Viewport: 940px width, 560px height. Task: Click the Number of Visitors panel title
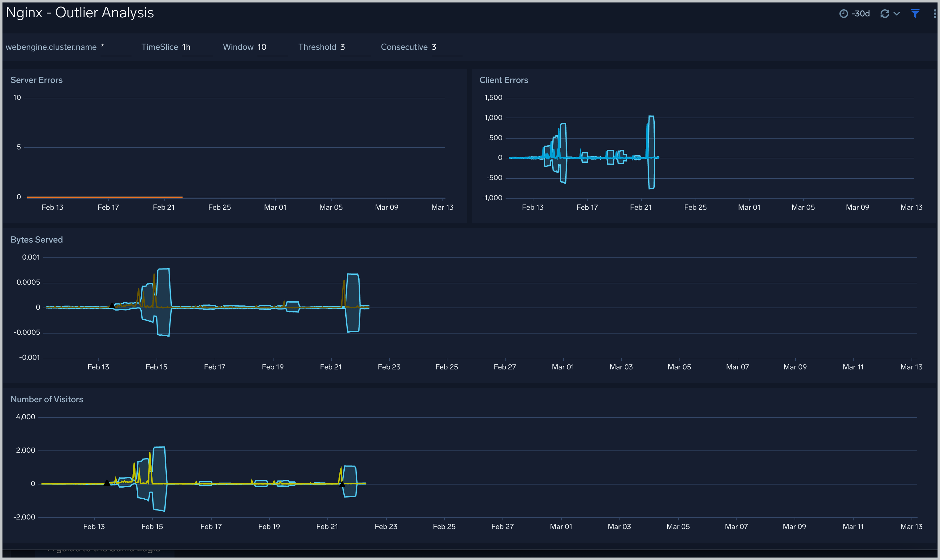coord(47,399)
